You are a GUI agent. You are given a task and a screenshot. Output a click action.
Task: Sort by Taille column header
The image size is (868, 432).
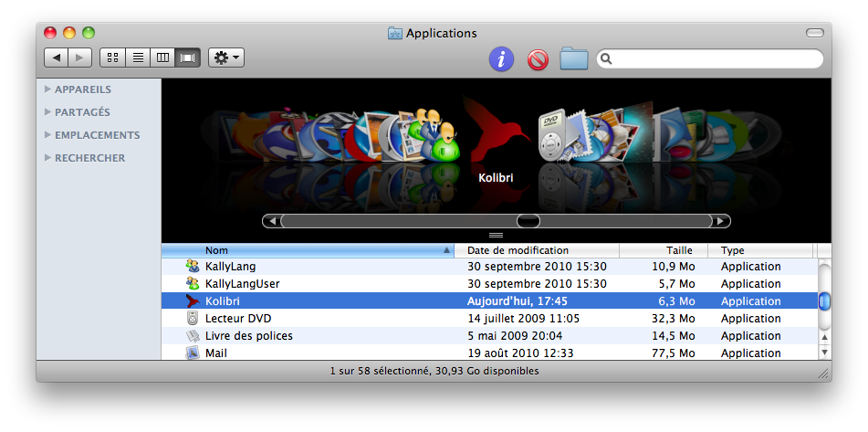click(664, 250)
